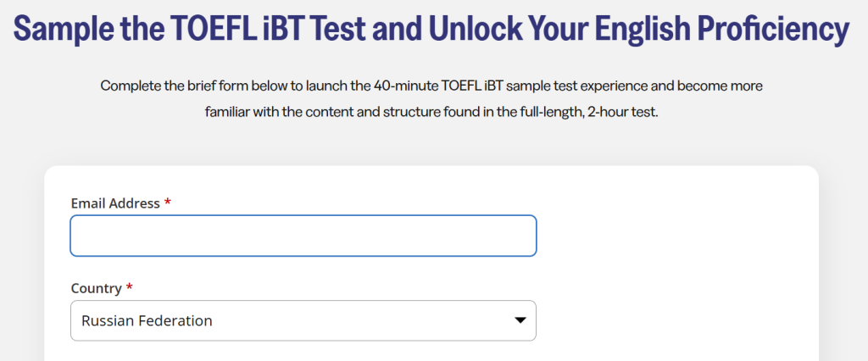Click the Country dropdown caret arrow

(520, 320)
